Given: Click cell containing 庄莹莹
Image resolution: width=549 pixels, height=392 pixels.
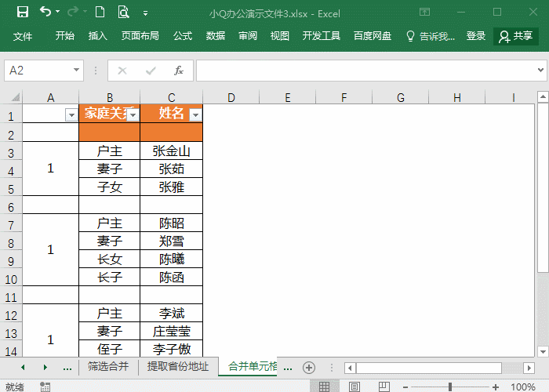Looking at the screenshot, I should (x=171, y=331).
